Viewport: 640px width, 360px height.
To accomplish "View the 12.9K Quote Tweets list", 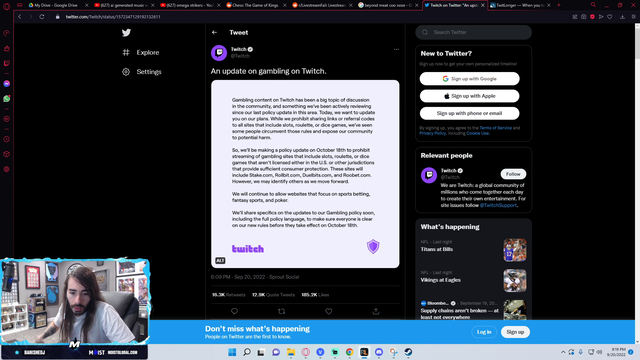I will [x=273, y=295].
